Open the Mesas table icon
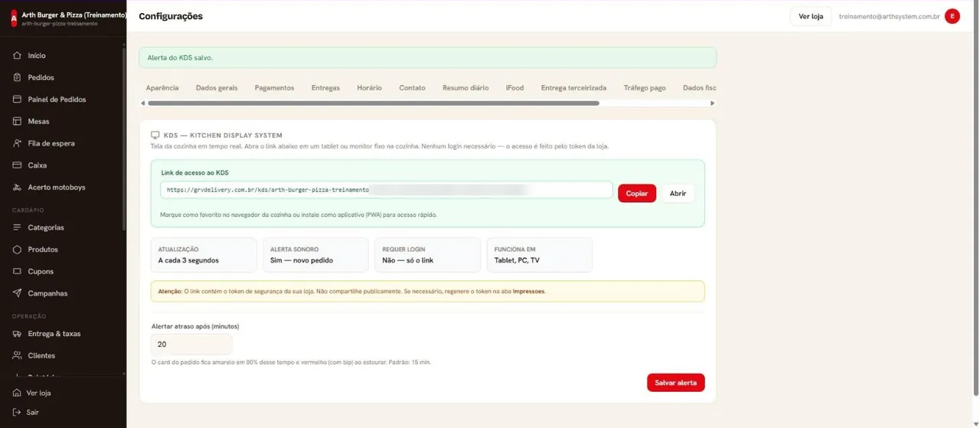The width and height of the screenshot is (980, 428). tap(17, 121)
